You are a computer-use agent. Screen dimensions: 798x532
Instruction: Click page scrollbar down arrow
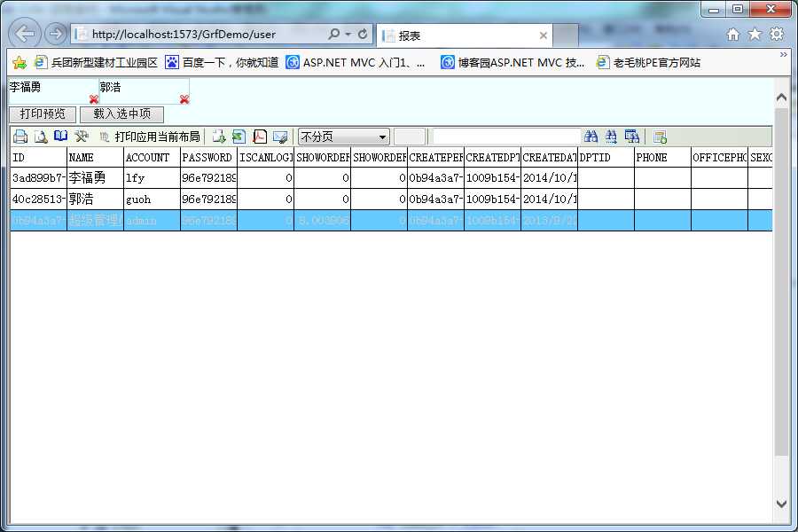pyautogui.click(x=782, y=504)
